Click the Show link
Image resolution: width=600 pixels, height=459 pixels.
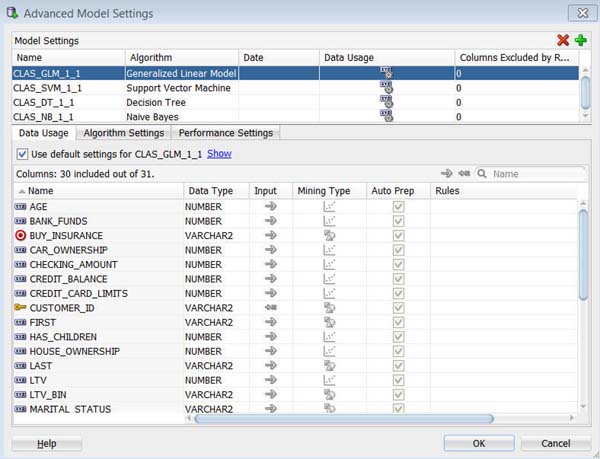click(x=219, y=154)
